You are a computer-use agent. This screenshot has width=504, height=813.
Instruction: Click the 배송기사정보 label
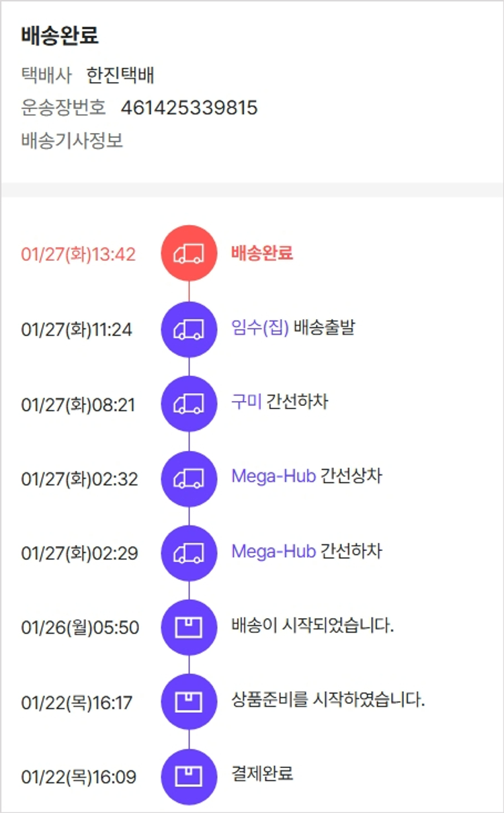point(73,141)
